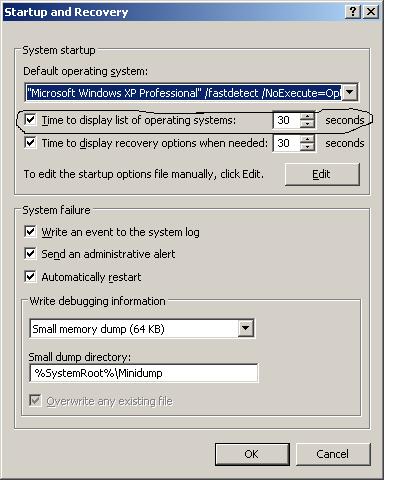Select the Default operating system combo box text
Screen dimensions: 400x480
coord(184,93)
